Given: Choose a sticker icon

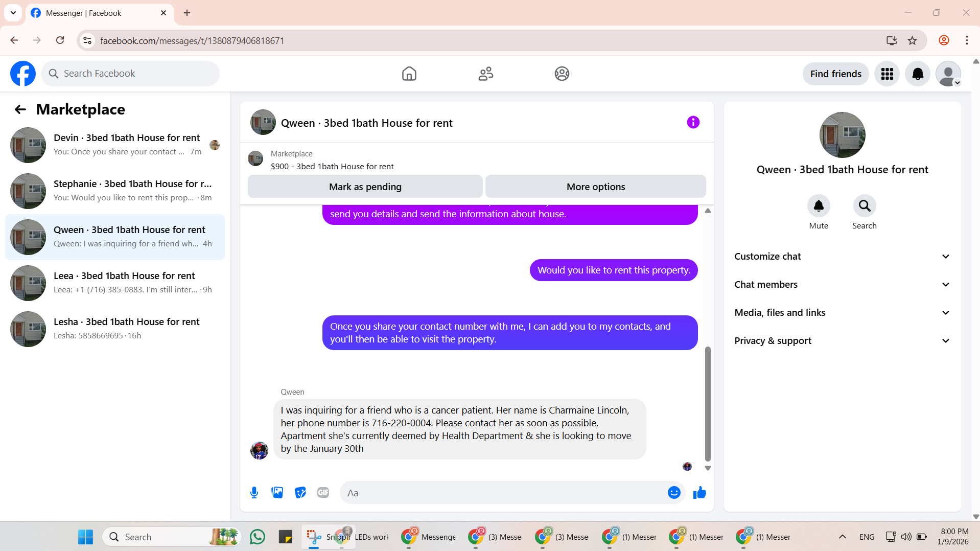Looking at the screenshot, I should coord(300,493).
